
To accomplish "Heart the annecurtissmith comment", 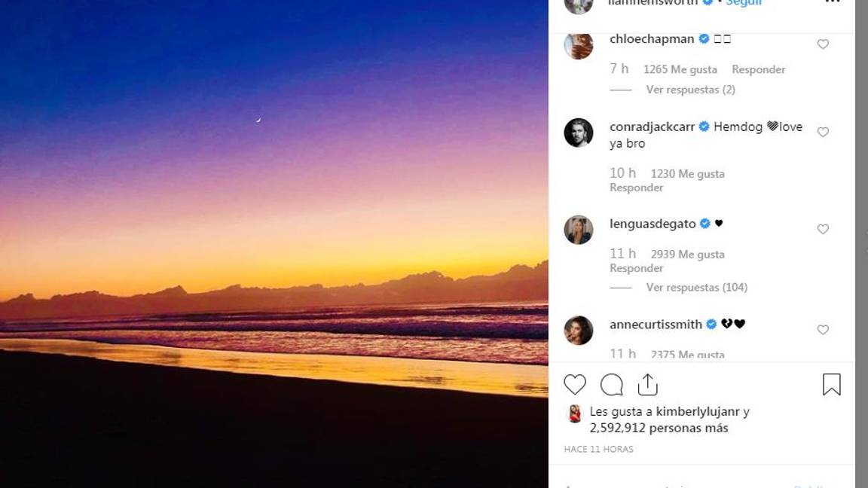I will click(823, 330).
